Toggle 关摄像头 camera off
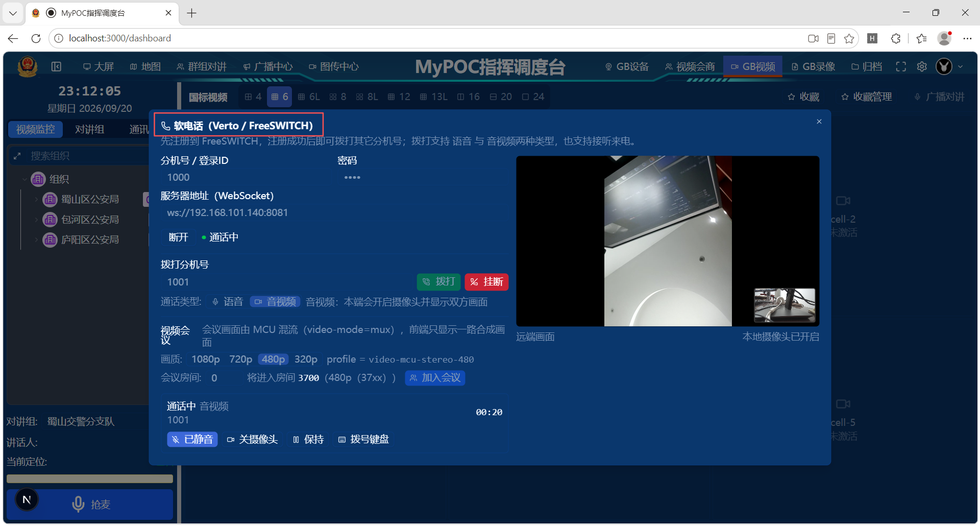Screen dimensions: 980x526 tap(253, 440)
